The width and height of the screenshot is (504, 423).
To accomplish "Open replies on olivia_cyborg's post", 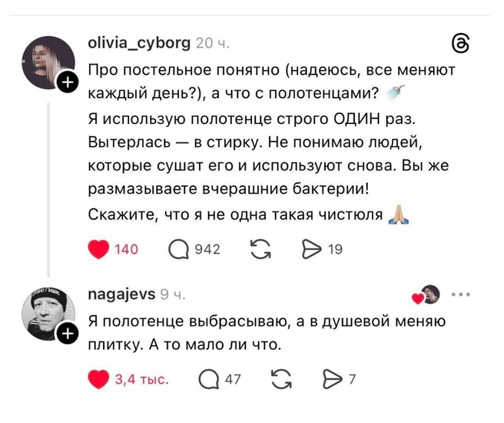I will click(x=180, y=249).
